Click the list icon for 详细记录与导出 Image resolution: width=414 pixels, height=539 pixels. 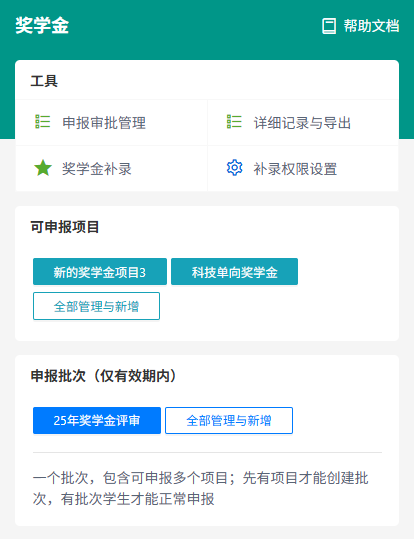click(x=234, y=122)
